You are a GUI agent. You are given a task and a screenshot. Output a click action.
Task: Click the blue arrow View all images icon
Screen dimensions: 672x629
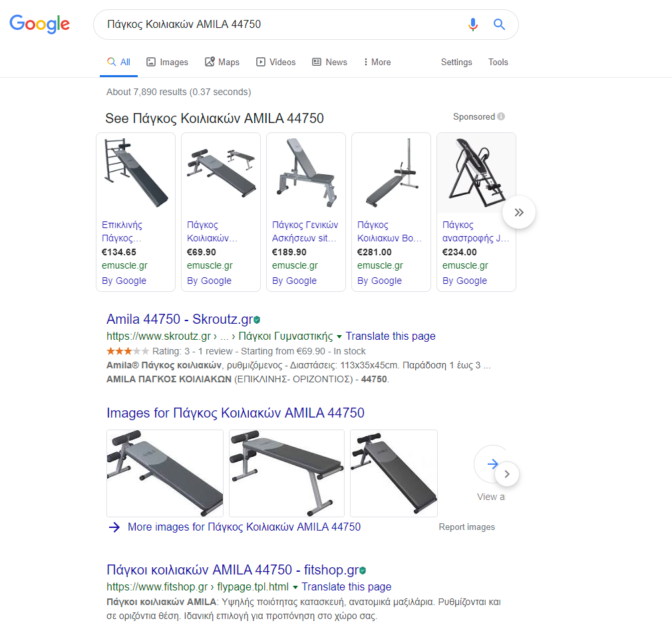tap(493, 463)
